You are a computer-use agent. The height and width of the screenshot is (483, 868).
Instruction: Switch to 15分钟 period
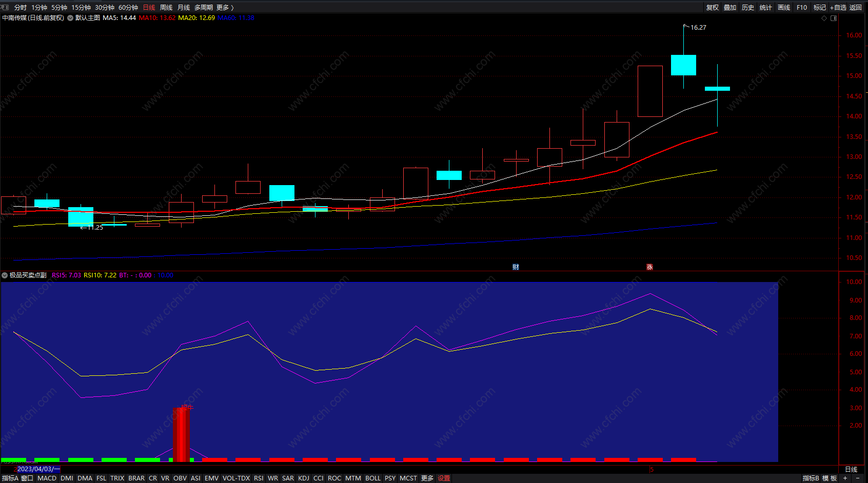81,7
